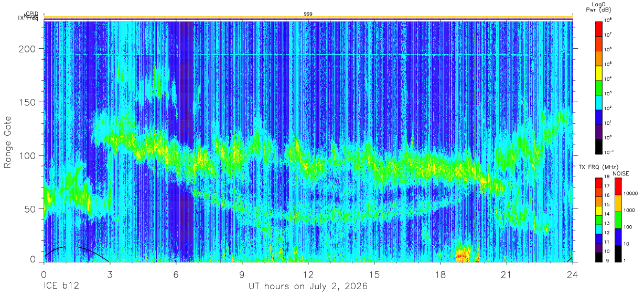
Task: Click the green segment of the NOISE colorbar
Action: (618, 220)
